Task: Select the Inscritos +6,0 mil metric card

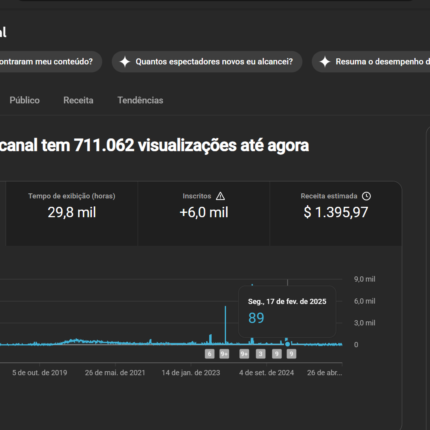Action: click(204, 214)
